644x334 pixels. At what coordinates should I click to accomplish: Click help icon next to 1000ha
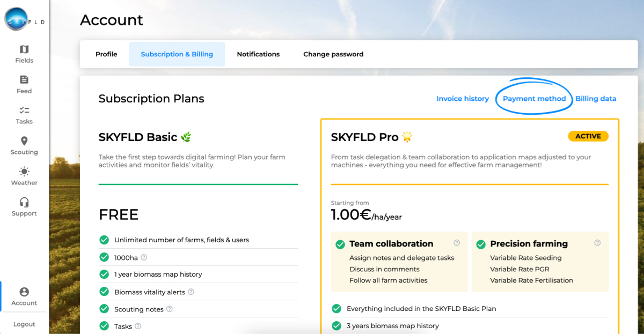pyautogui.click(x=144, y=257)
